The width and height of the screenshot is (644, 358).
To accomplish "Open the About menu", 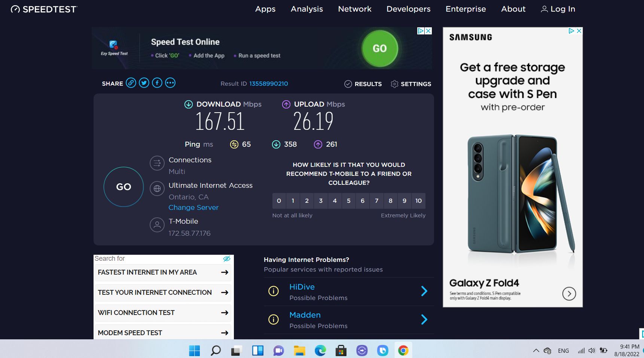I will (513, 9).
